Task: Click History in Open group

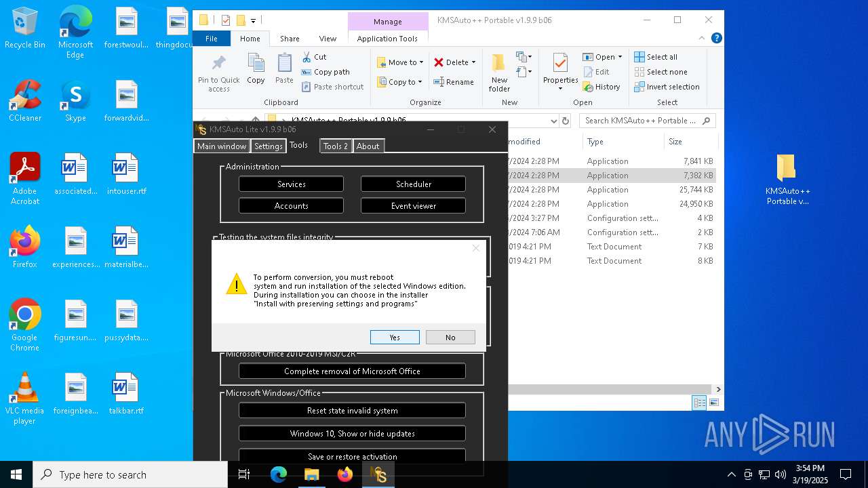Action: pos(601,87)
